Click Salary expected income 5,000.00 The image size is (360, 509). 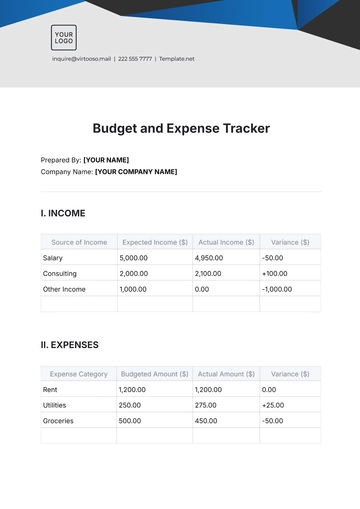click(x=134, y=258)
